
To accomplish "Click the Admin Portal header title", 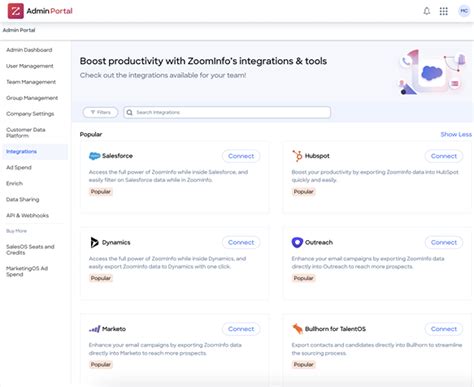I will click(49, 11).
